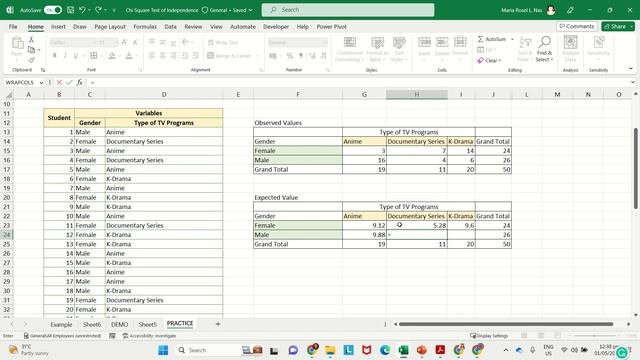Screen dimensions: 640x360
Task: Open Cell Styles gallery
Action: (399, 49)
